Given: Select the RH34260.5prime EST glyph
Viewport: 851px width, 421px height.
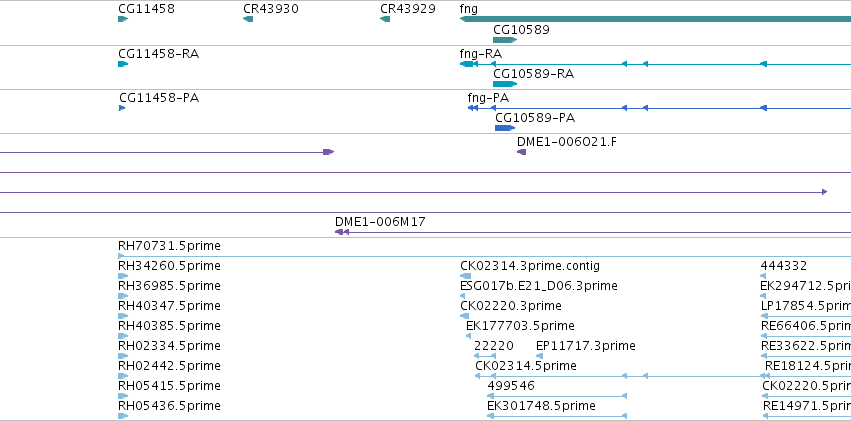Looking at the screenshot, I should pos(123,276).
